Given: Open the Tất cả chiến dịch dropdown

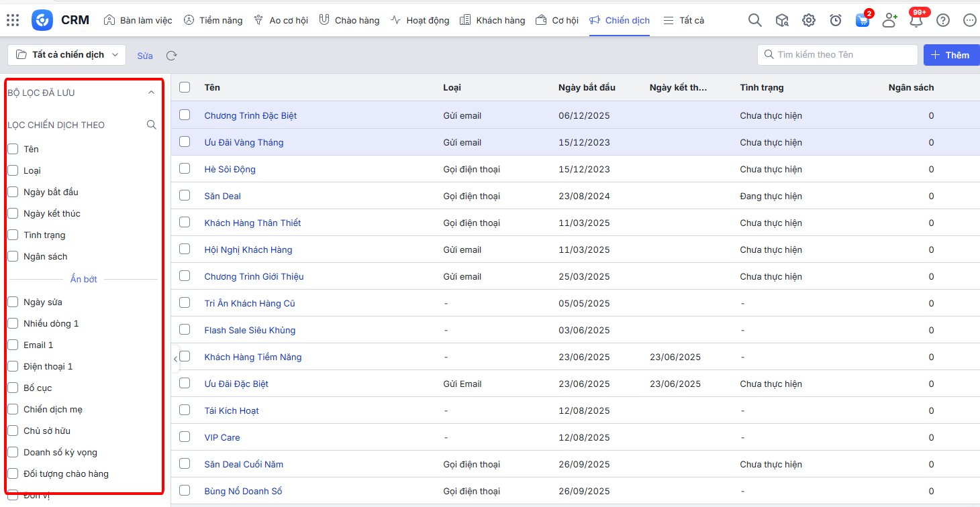Looking at the screenshot, I should pyautogui.click(x=66, y=55).
